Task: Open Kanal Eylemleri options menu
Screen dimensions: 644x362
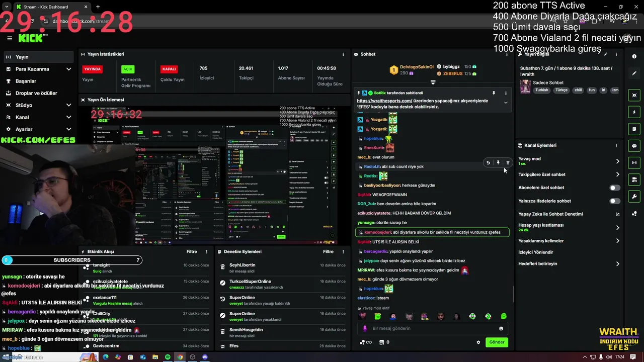Action: tap(616, 145)
